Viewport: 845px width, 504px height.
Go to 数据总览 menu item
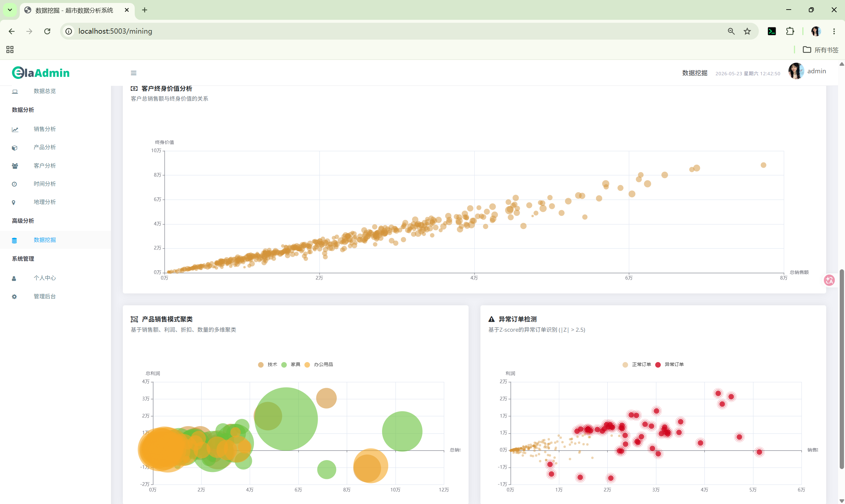click(x=45, y=91)
